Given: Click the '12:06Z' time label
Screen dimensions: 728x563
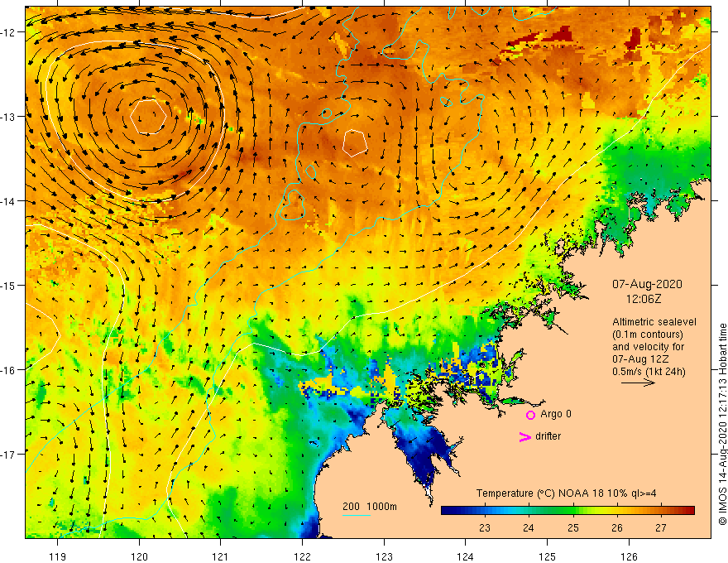Looking at the screenshot, I should (644, 299).
